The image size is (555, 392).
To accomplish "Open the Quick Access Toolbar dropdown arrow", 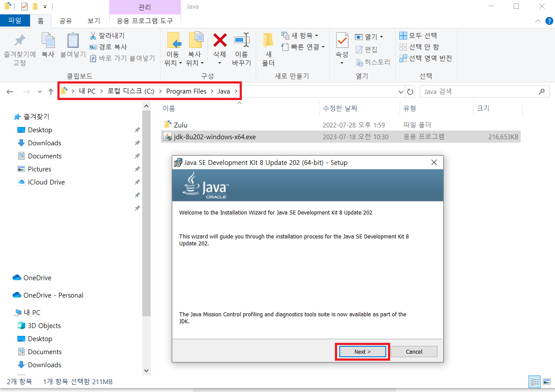I will coord(45,7).
